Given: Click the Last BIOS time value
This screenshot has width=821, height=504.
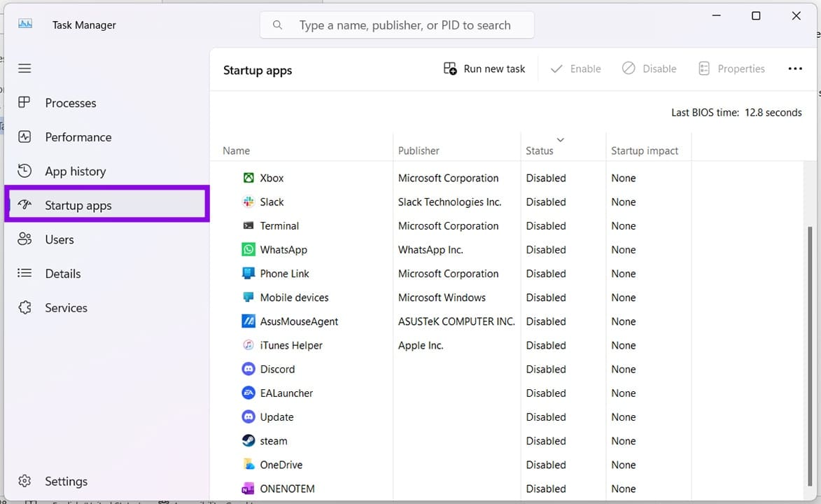Looking at the screenshot, I should pos(773,113).
